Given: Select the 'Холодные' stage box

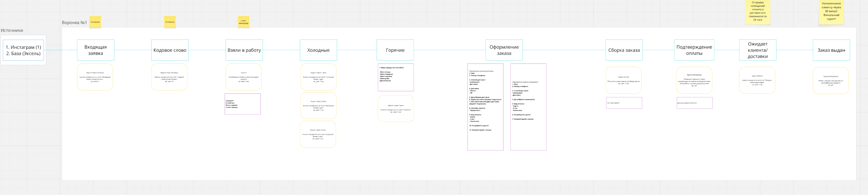Looking at the screenshot, I should point(318,50).
